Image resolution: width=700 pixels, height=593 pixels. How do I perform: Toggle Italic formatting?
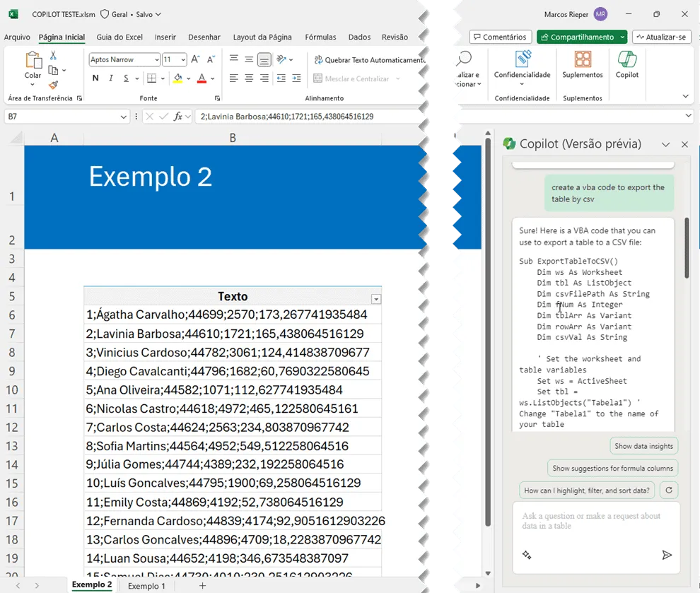click(x=111, y=78)
